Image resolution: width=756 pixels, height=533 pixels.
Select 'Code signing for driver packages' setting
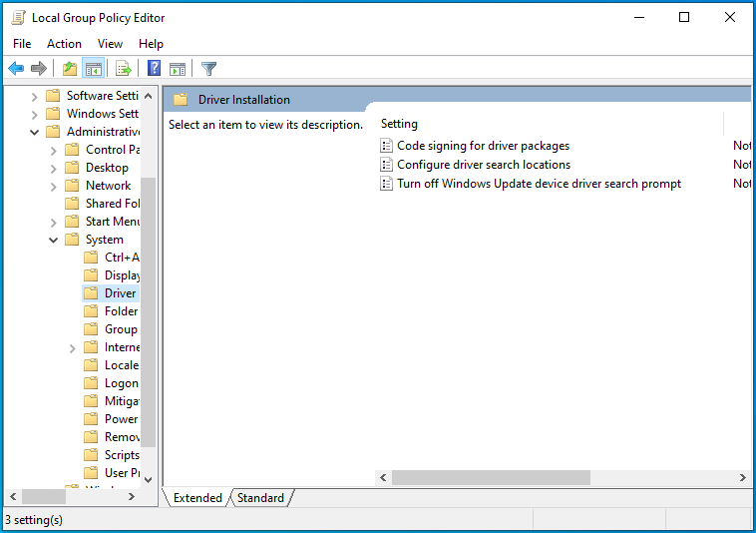tap(483, 146)
